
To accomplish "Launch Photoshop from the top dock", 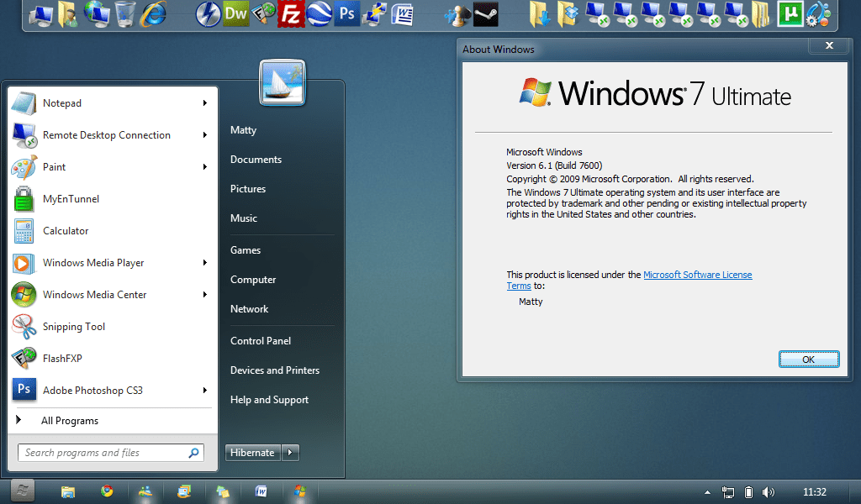I will 347,13.
